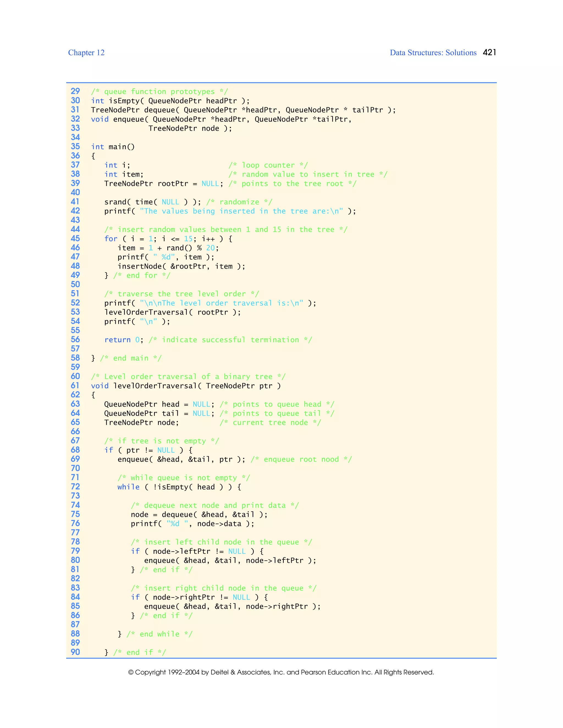The width and height of the screenshot is (563, 728).
Task: Click the 'for ( i = 1; i <= 15; i++ )' line
Action: pos(169,239)
